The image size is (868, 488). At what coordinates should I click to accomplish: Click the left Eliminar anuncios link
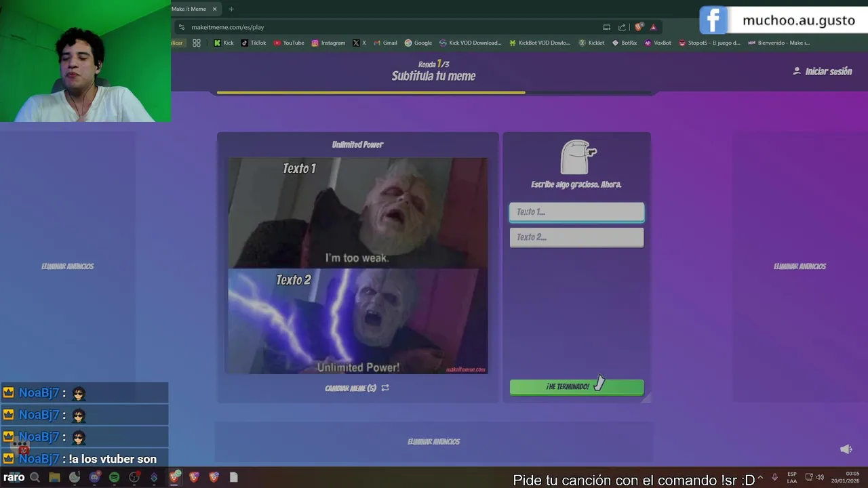coord(67,266)
